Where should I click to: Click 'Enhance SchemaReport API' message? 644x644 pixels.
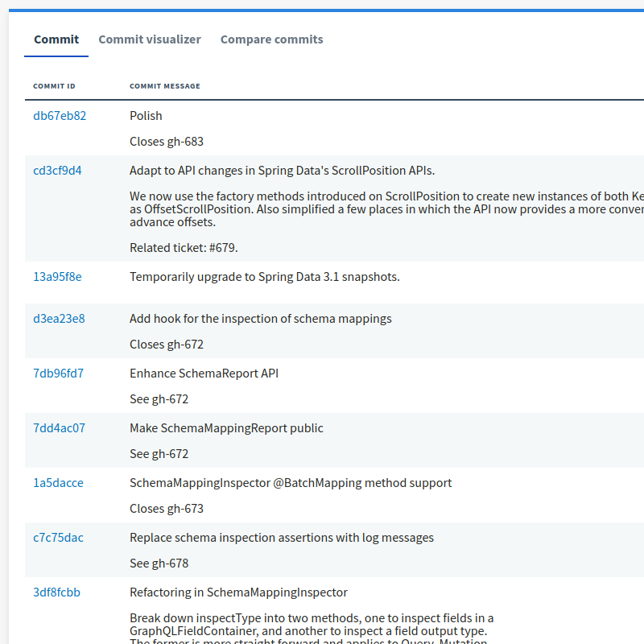coord(204,374)
